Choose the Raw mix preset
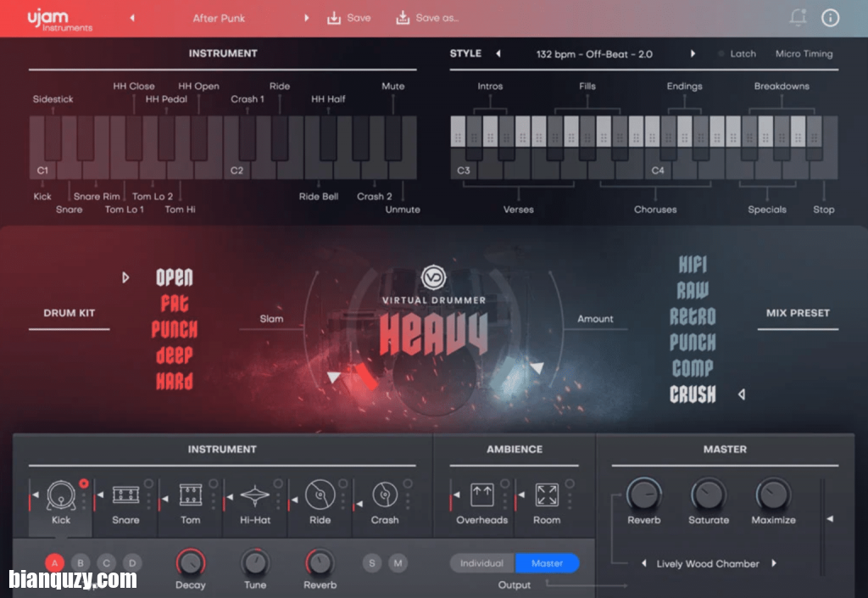Image resolution: width=868 pixels, height=598 pixels. point(693,290)
